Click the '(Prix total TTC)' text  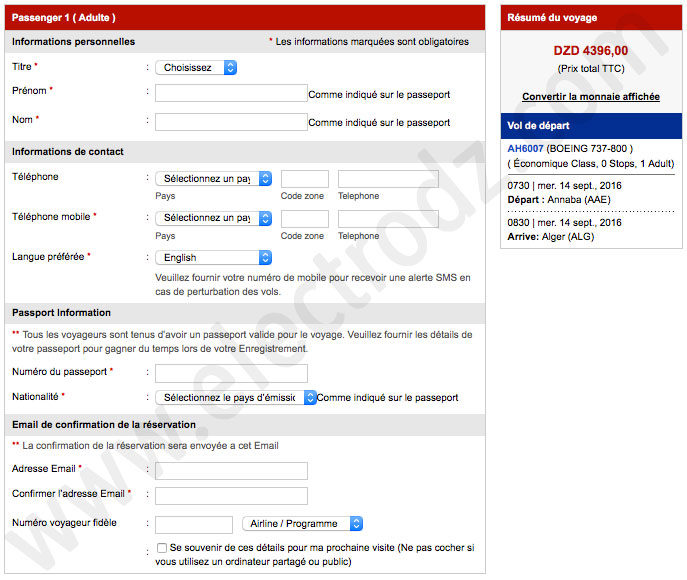[x=591, y=69]
